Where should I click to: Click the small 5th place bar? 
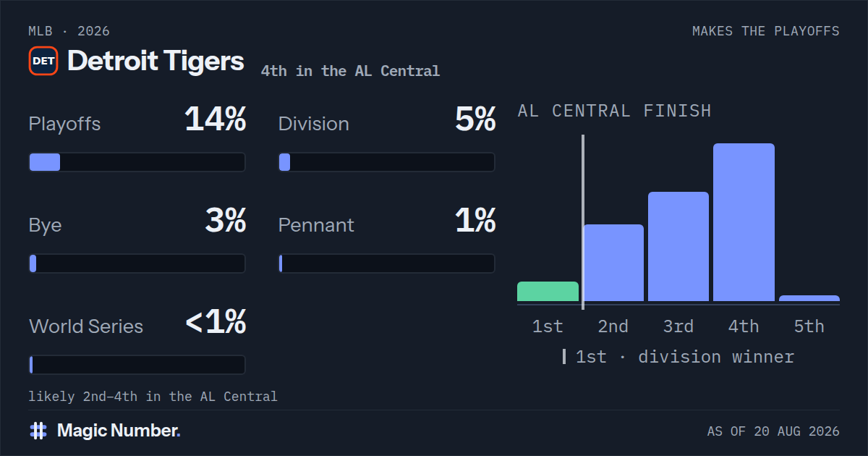pyautogui.click(x=809, y=298)
